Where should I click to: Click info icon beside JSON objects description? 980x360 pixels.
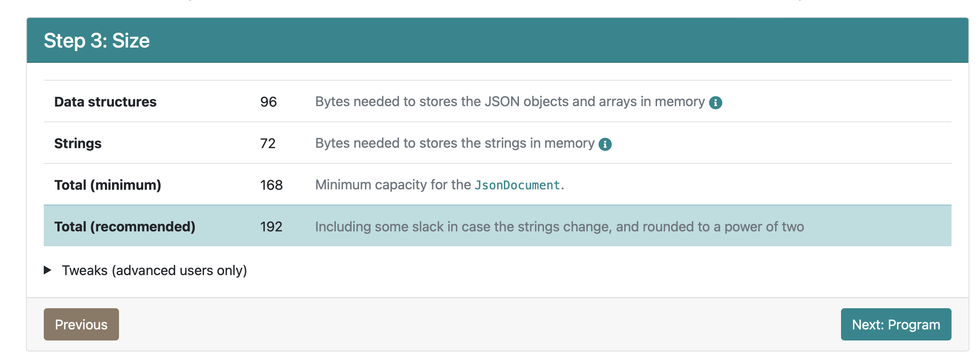(715, 103)
